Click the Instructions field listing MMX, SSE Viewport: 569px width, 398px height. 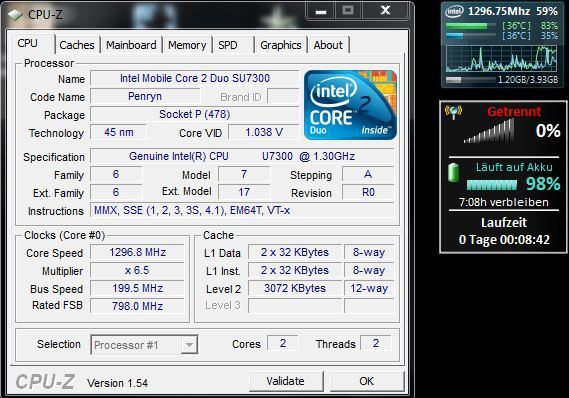[x=242, y=210]
